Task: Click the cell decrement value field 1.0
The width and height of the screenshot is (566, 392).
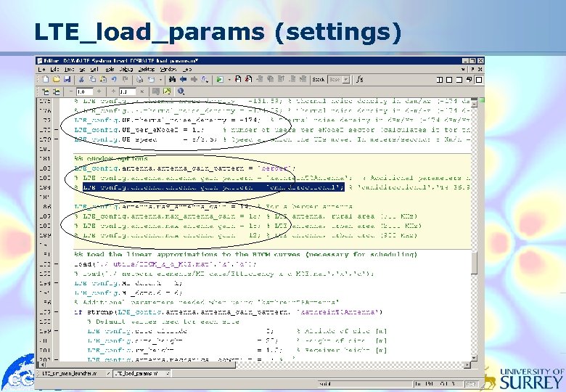Action: [84, 91]
